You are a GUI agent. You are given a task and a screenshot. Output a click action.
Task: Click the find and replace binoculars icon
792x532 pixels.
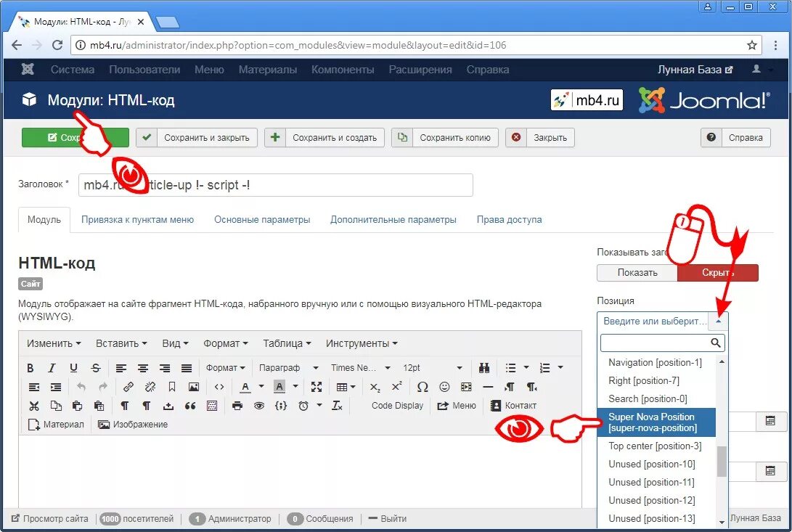coord(484,368)
